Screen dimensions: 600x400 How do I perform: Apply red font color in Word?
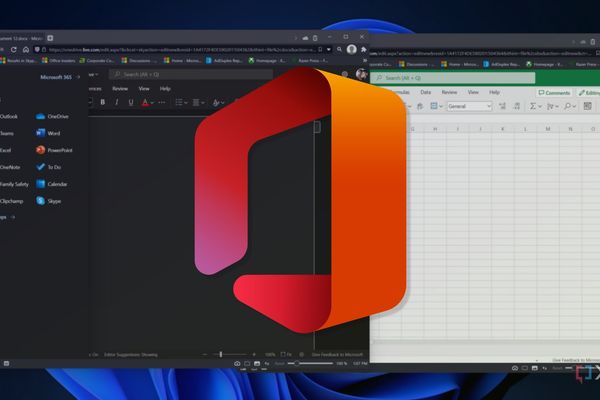click(x=145, y=102)
